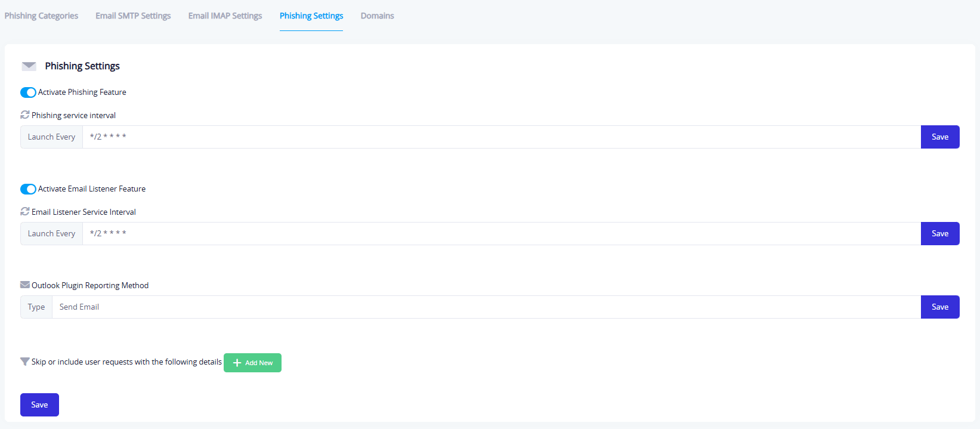Switch to the Phishing Categories tab
The width and height of the screenshot is (980, 429).
pos(41,16)
